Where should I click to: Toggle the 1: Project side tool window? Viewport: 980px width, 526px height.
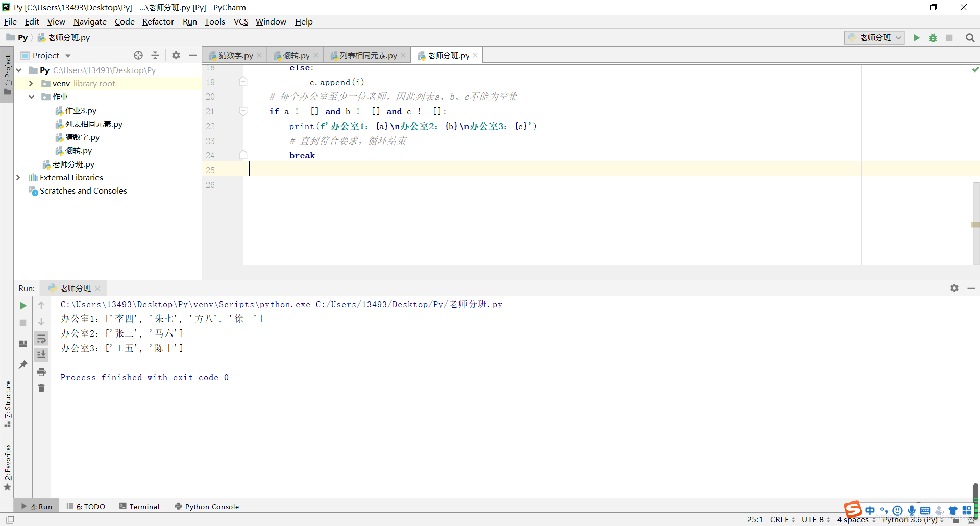[x=7, y=75]
